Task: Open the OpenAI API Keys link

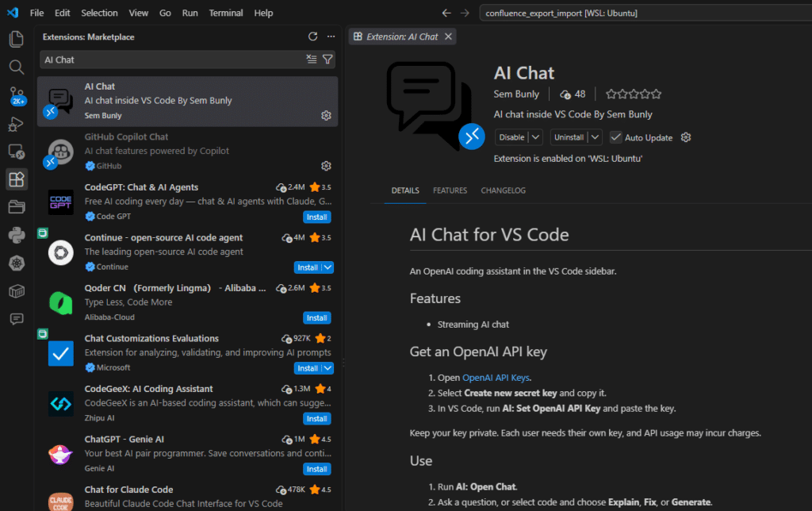Action: click(x=496, y=378)
